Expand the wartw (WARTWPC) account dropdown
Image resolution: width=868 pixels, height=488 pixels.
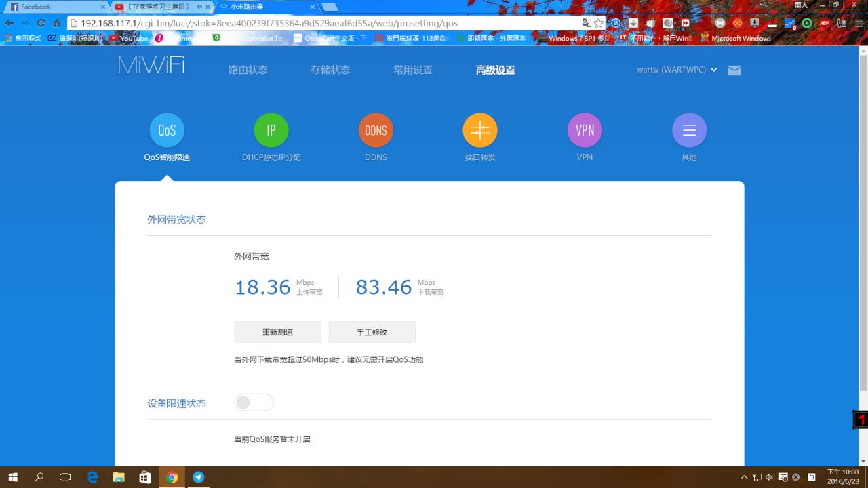click(677, 70)
